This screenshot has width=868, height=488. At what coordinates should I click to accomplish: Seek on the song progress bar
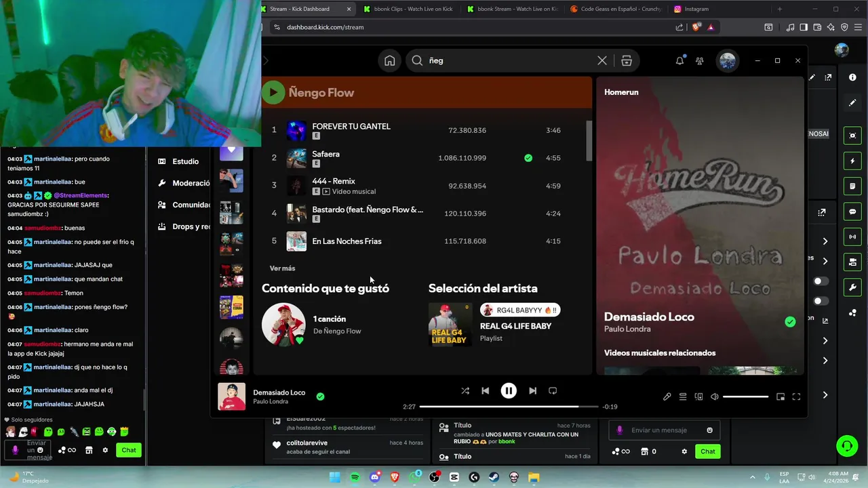[509, 407]
